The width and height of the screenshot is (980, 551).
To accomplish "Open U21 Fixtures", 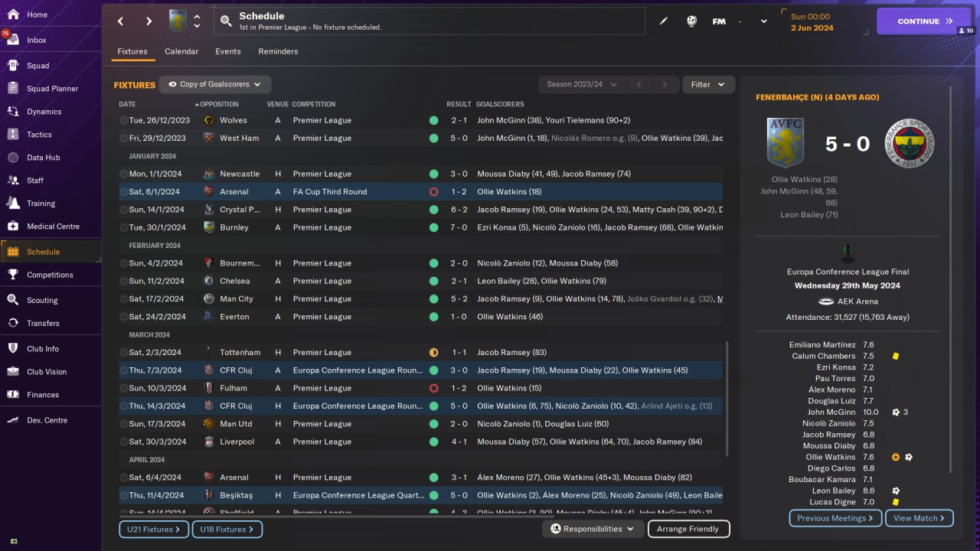I will click(152, 529).
